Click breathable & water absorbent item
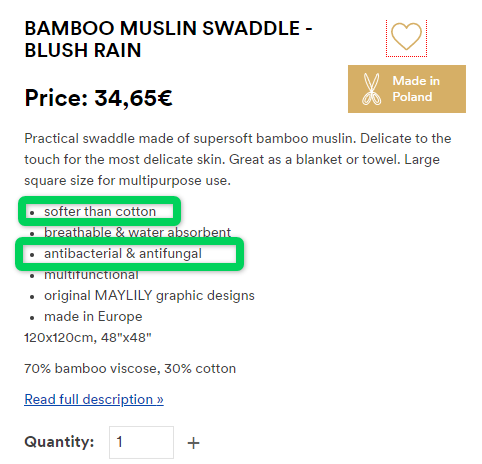482x464 pixels. click(137, 232)
